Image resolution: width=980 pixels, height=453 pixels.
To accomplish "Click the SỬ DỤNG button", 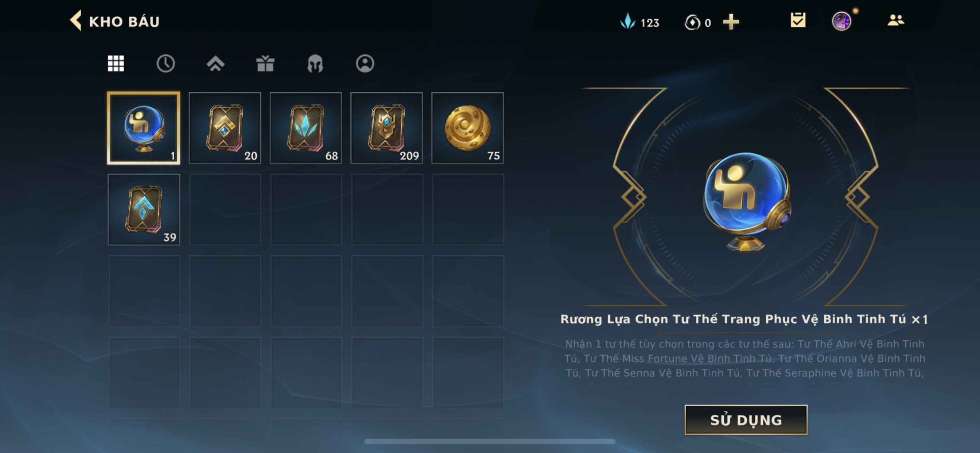I will coord(746,419).
